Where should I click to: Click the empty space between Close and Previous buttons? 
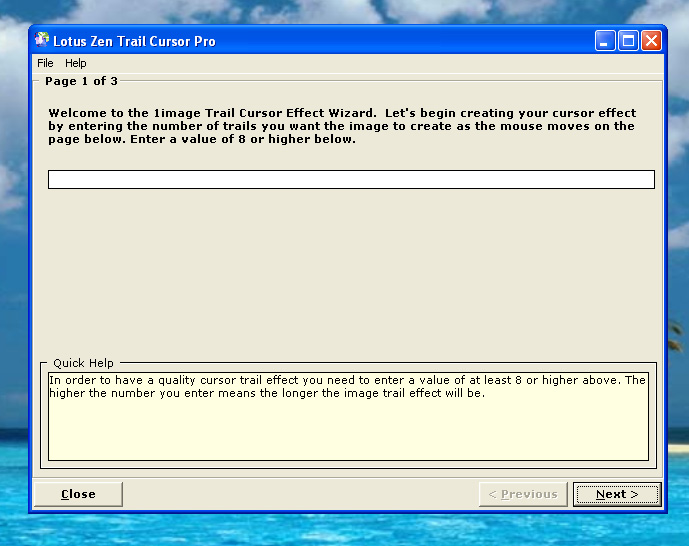[300, 494]
